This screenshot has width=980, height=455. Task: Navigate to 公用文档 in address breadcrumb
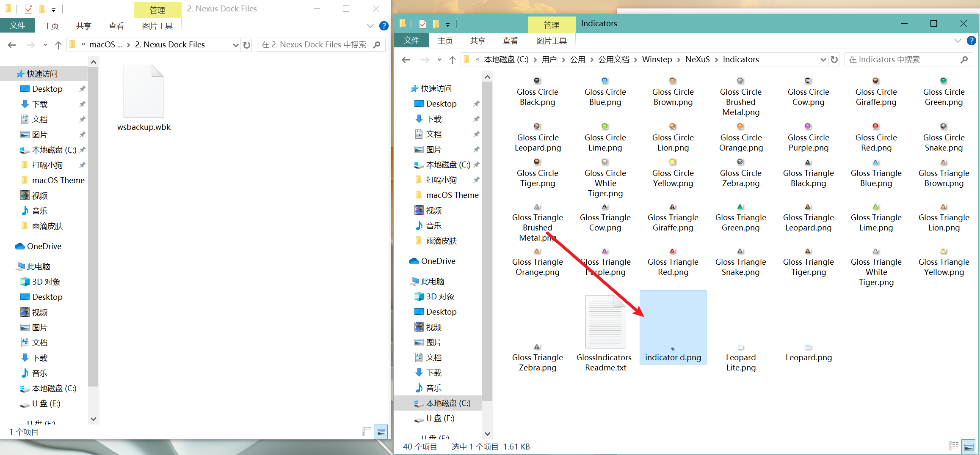pyautogui.click(x=613, y=60)
